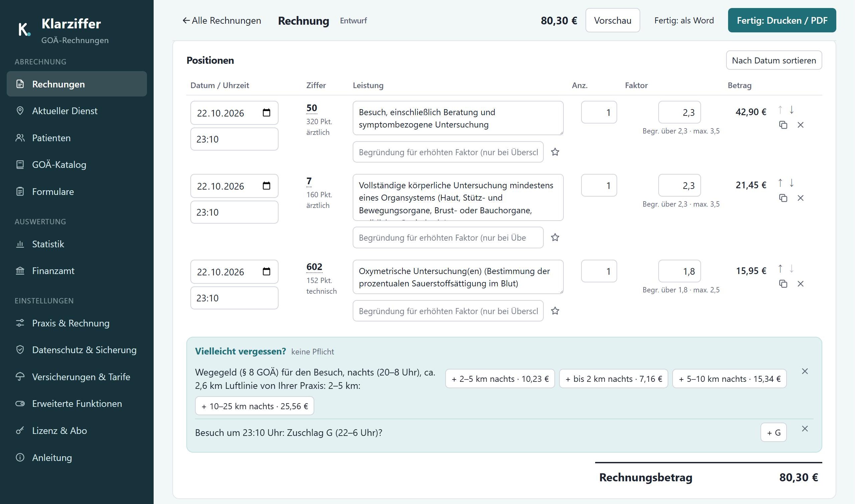Open Lizenz & Abo

[77, 431]
